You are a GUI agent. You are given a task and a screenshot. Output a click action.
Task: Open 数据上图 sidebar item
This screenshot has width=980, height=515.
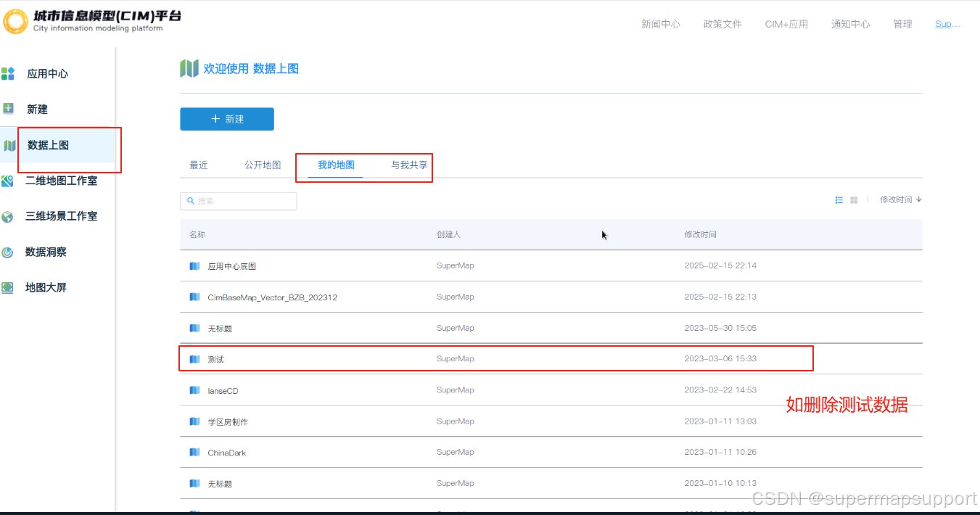[x=48, y=145]
